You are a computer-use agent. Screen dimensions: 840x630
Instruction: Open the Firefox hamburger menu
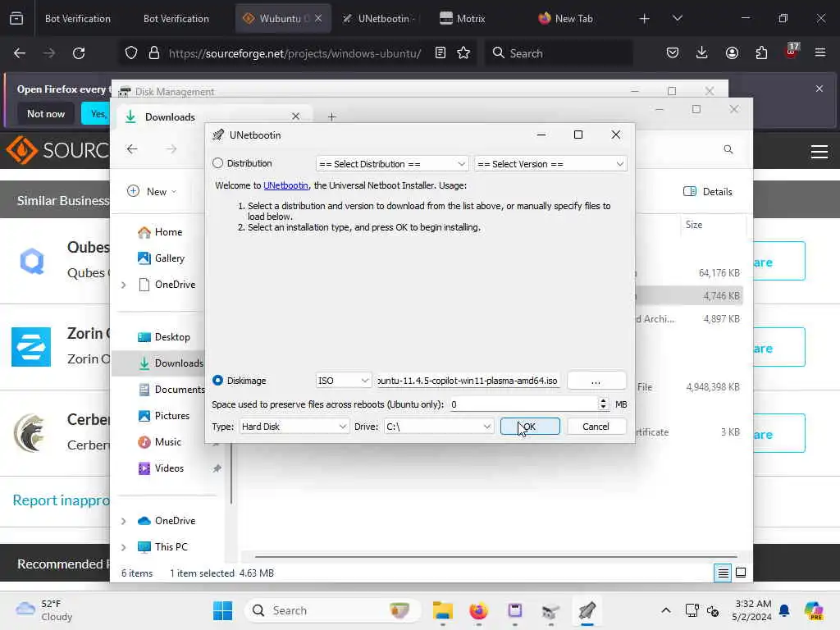click(820, 53)
